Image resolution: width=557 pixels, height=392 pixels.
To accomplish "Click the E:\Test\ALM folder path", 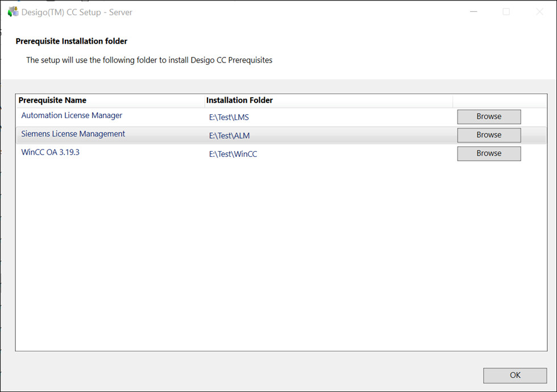I will (x=229, y=136).
